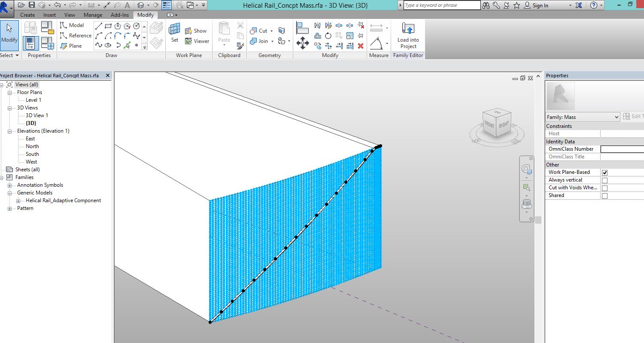Open the Cut geometry dropdown arrow

(272, 31)
